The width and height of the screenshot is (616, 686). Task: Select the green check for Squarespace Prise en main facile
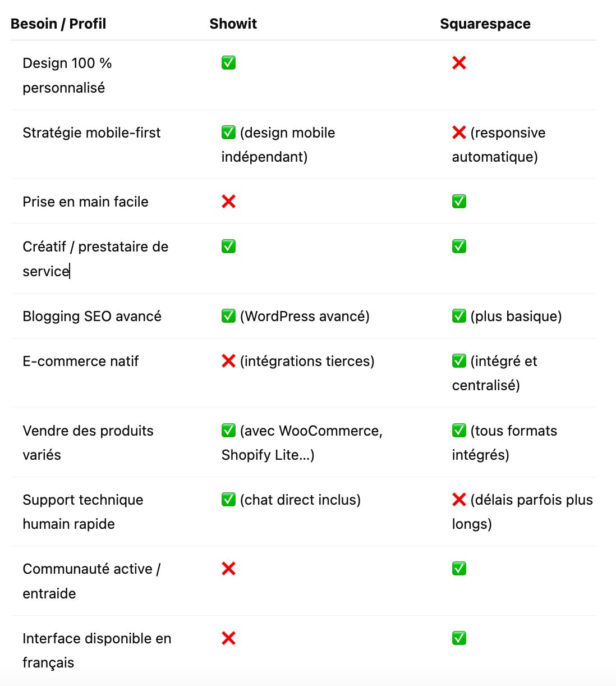(x=459, y=202)
